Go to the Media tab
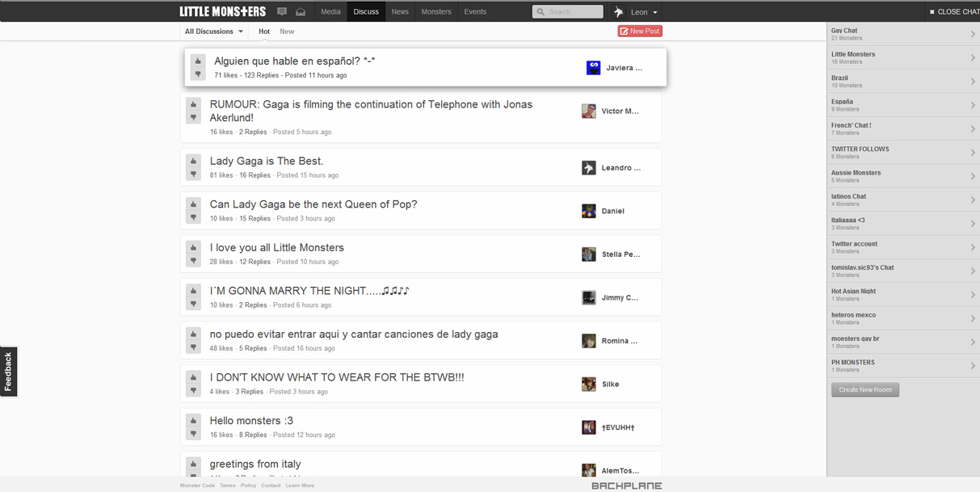This screenshot has height=492, width=980. pyautogui.click(x=330, y=11)
